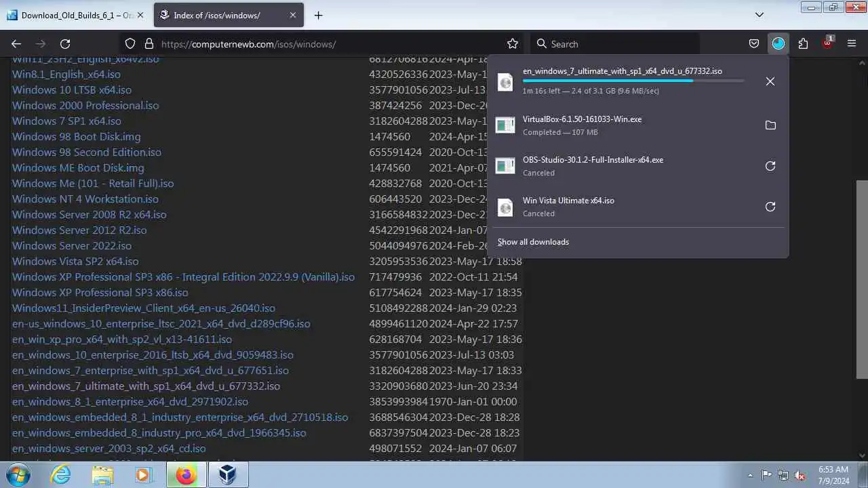This screenshot has width=868, height=488.
Task: Select the Win Vista Ultimate x64.iso download entry
Action: [x=624, y=207]
